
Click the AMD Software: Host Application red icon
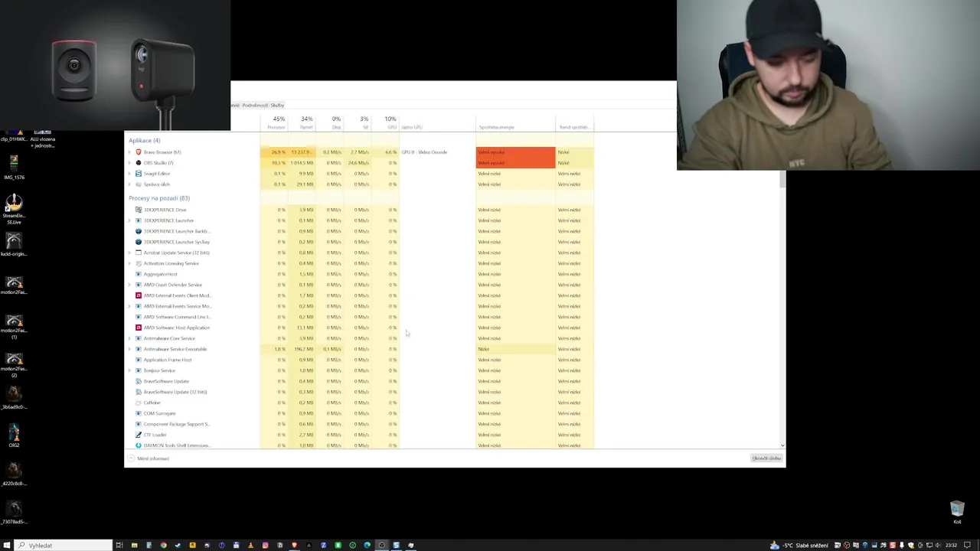click(x=139, y=328)
